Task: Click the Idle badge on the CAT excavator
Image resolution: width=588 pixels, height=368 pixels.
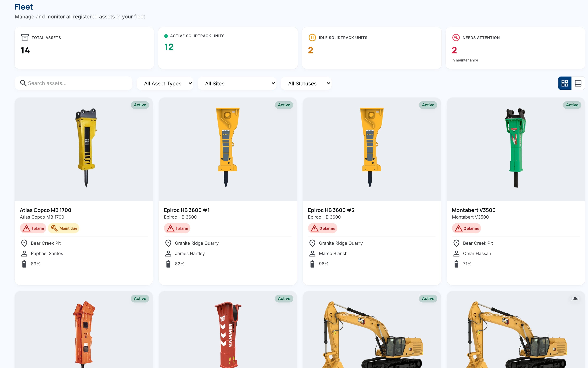Action: (x=575, y=298)
